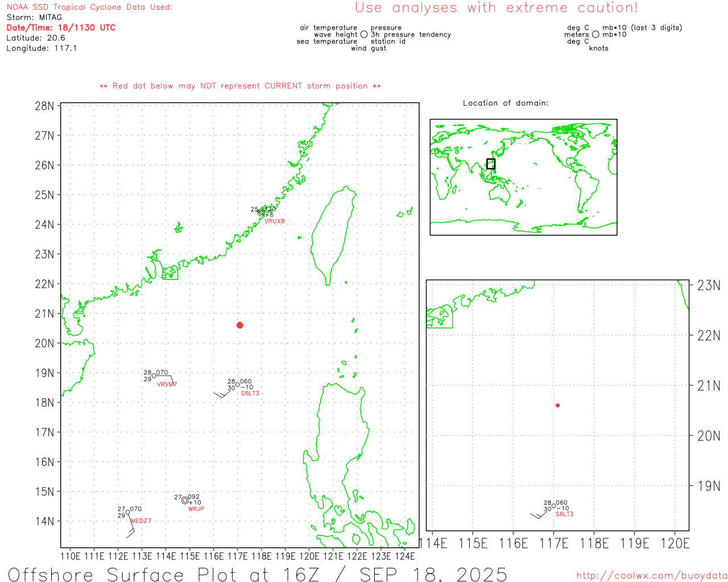Click the small red storm dot in the inset map
The image size is (728, 582).
(x=558, y=405)
